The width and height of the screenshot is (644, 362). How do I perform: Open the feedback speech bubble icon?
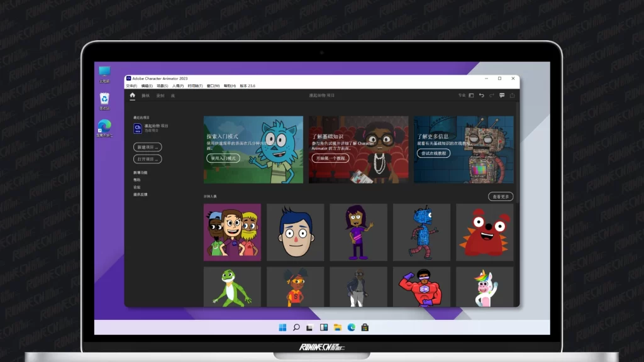click(502, 96)
